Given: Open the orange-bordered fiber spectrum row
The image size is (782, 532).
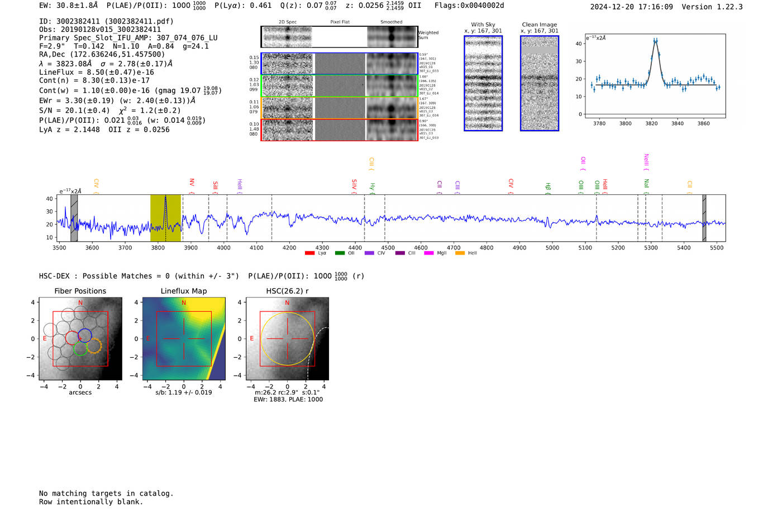Looking at the screenshot, I should pos(339,108).
